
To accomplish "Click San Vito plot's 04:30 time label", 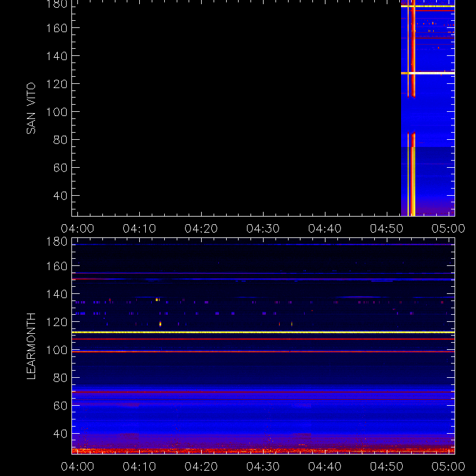I will pos(263,228).
